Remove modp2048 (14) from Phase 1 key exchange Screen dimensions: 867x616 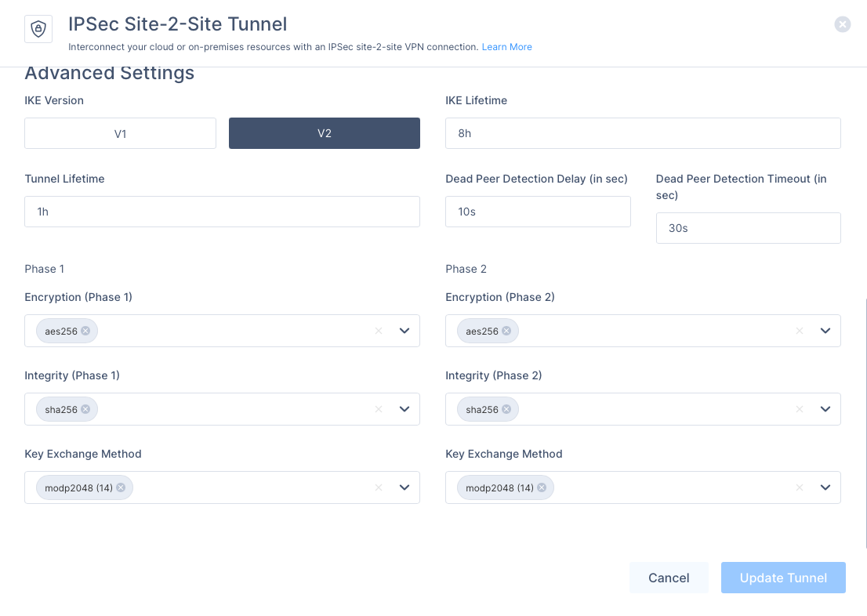(121, 487)
